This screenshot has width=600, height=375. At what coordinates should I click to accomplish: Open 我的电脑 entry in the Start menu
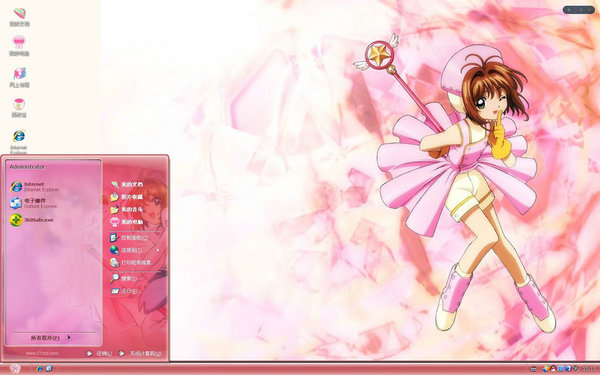click(x=127, y=222)
